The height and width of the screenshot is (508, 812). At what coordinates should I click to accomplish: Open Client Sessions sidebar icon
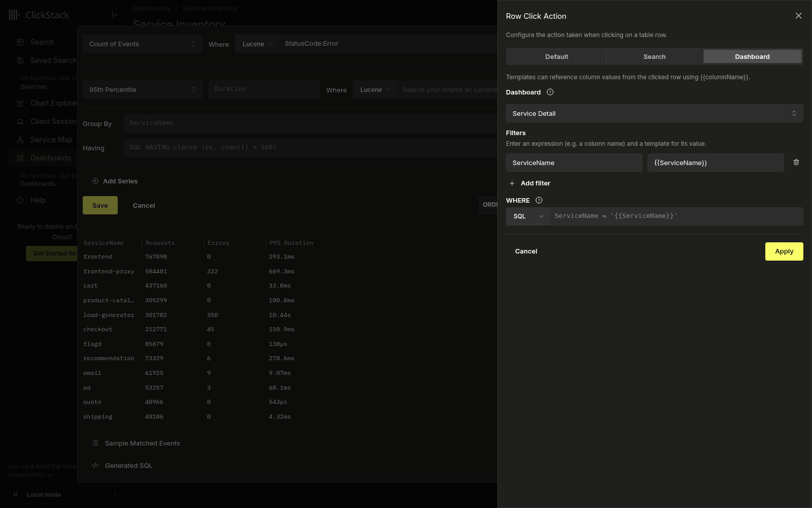click(20, 121)
